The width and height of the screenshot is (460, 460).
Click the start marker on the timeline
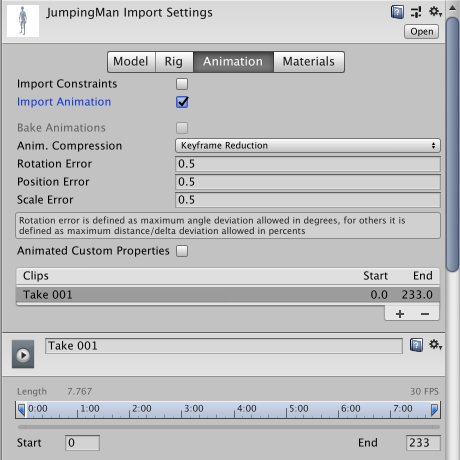pos(21,410)
